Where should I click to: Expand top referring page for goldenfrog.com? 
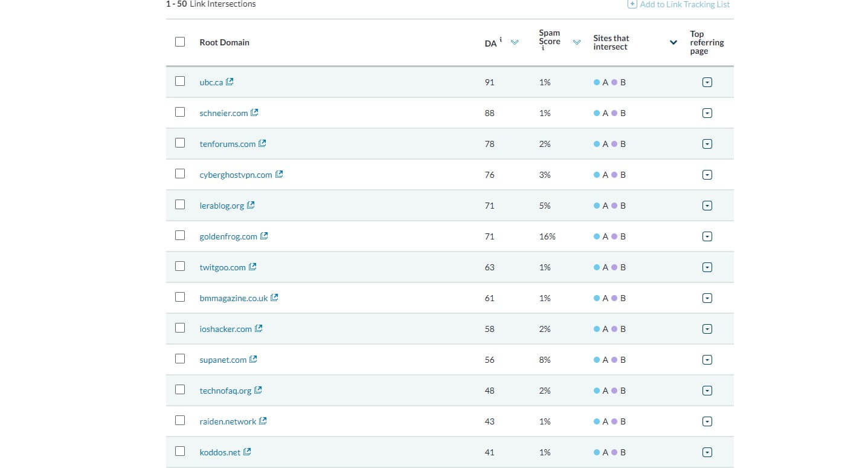click(x=707, y=236)
